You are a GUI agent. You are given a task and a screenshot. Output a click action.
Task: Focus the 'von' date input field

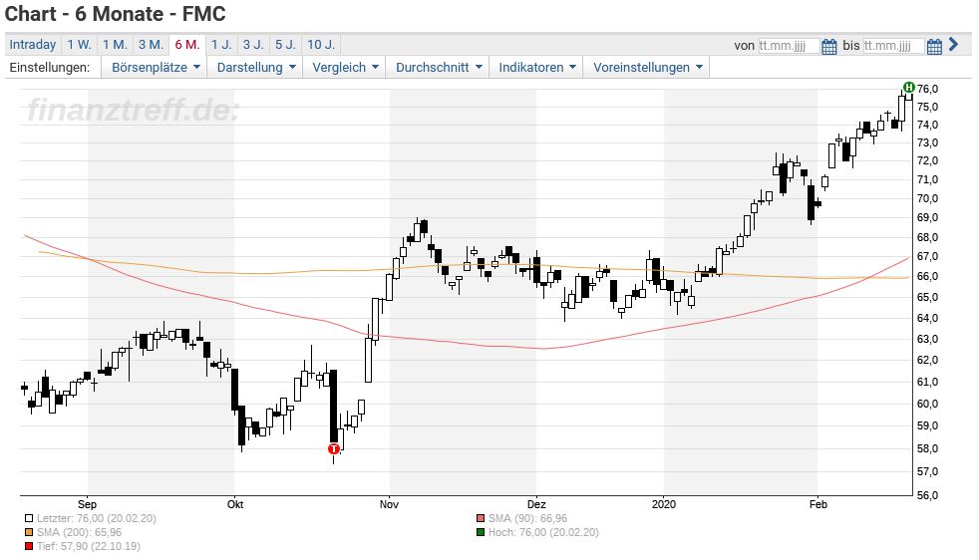[789, 46]
